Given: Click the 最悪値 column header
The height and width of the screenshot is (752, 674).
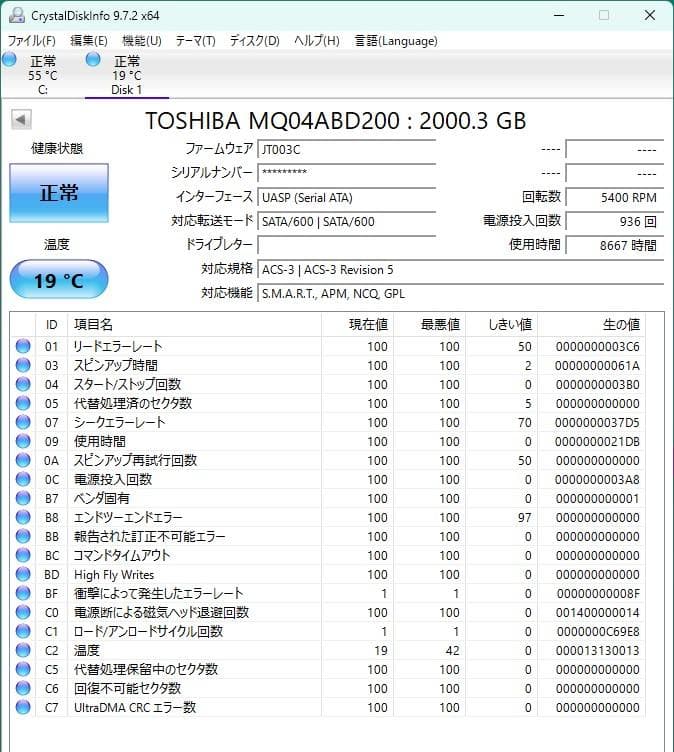Looking at the screenshot, I should pyautogui.click(x=429, y=325).
